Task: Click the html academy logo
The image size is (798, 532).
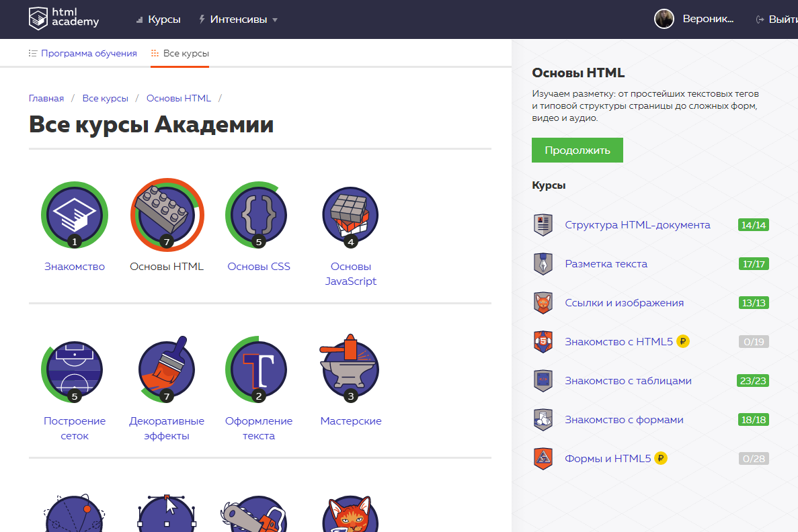Action: click(65, 18)
